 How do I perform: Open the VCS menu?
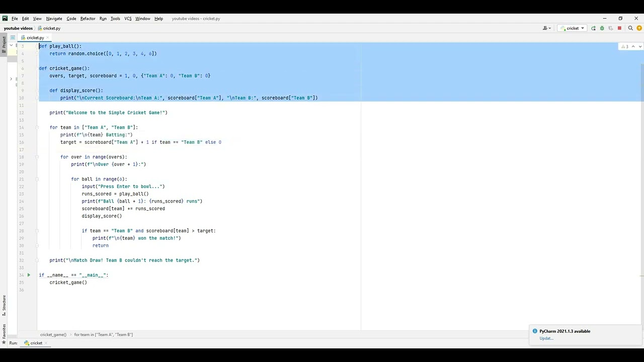coord(128,19)
